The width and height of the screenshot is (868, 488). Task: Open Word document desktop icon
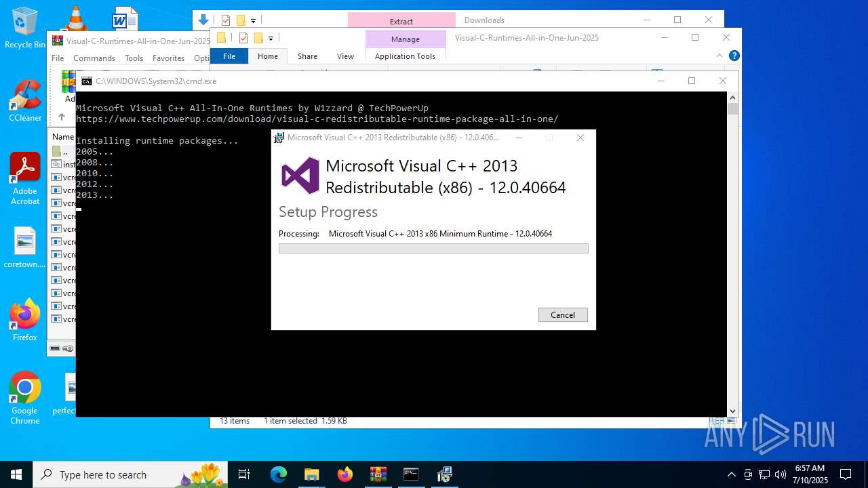pyautogui.click(x=125, y=18)
